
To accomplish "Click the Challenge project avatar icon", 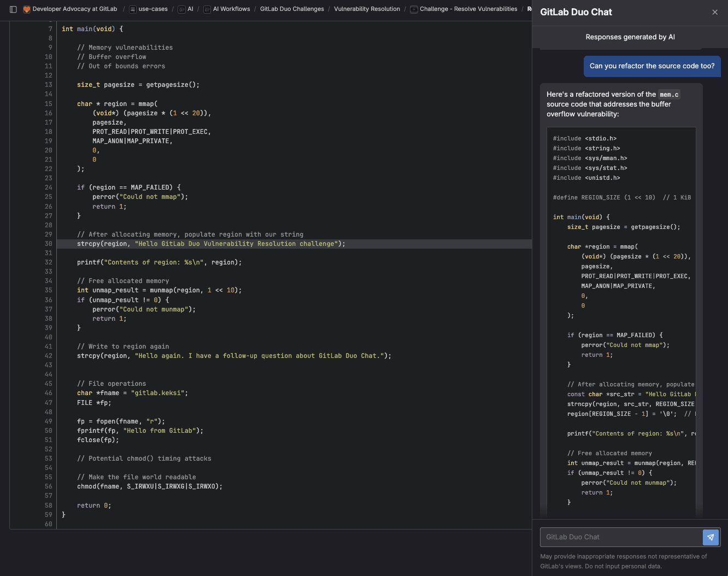I will pyautogui.click(x=414, y=9).
